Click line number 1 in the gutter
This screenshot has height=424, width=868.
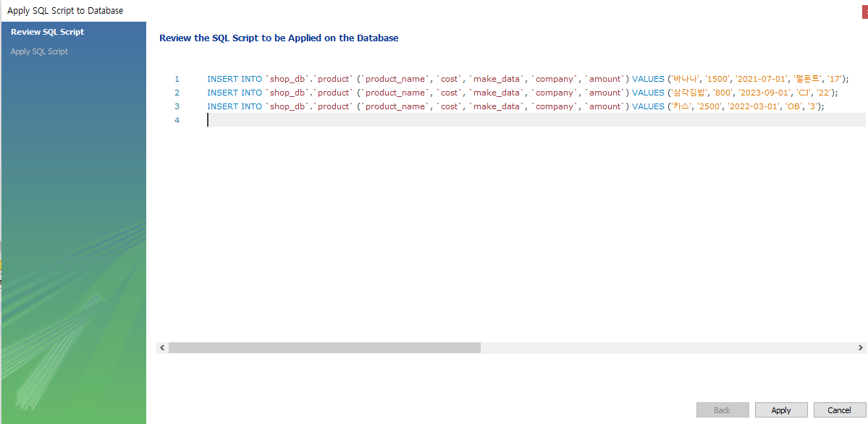point(177,79)
